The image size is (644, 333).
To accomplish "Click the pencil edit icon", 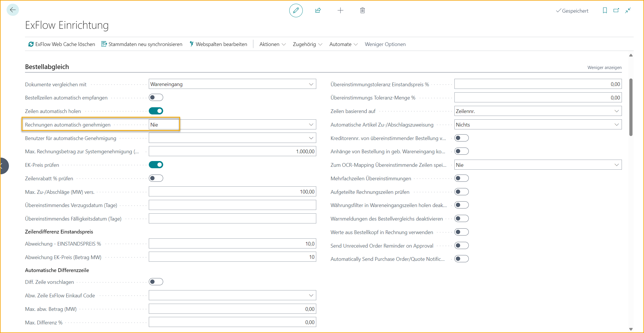I will [296, 11].
